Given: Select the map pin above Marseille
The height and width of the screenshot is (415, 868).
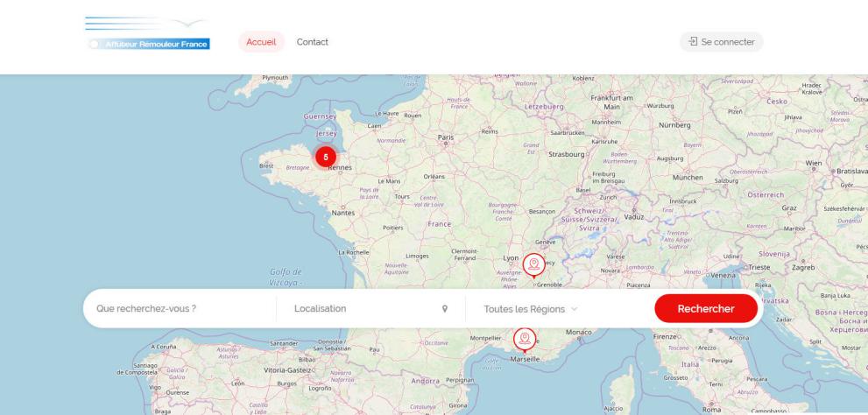Looking at the screenshot, I should tap(524, 336).
